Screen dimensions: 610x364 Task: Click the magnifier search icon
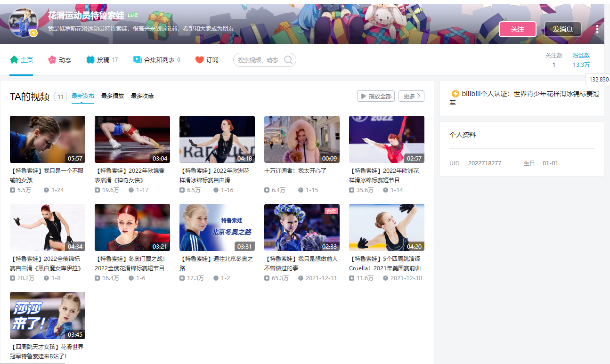[x=288, y=60]
